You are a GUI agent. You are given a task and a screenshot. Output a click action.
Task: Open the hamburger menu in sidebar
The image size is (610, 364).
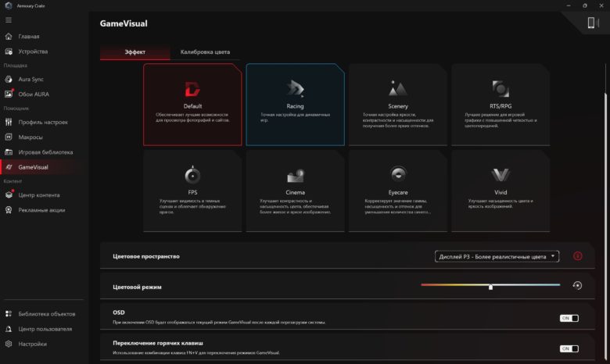pos(9,20)
